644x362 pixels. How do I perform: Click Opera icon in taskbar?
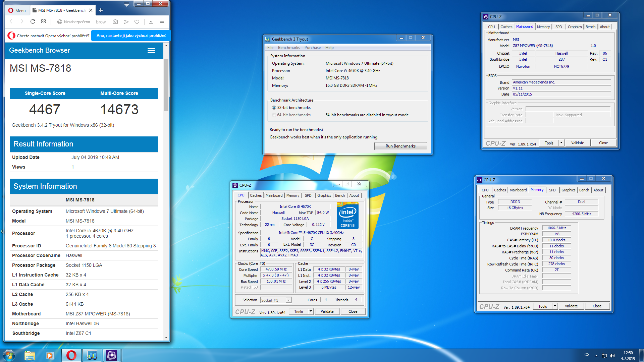pos(71,355)
